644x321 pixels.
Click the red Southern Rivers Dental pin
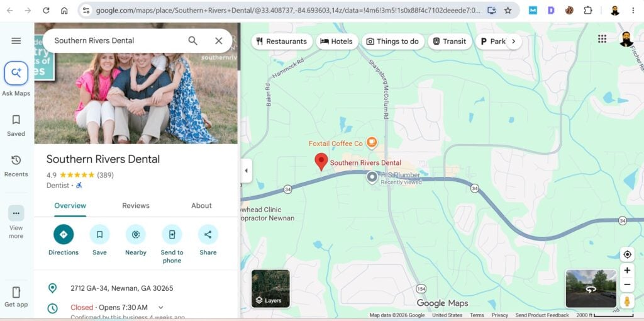coord(321,162)
